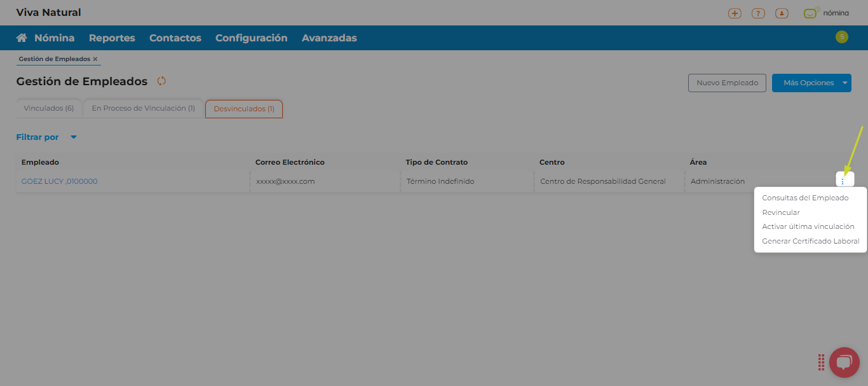Click the plus quick-add icon in header
868x386 pixels.
735,13
